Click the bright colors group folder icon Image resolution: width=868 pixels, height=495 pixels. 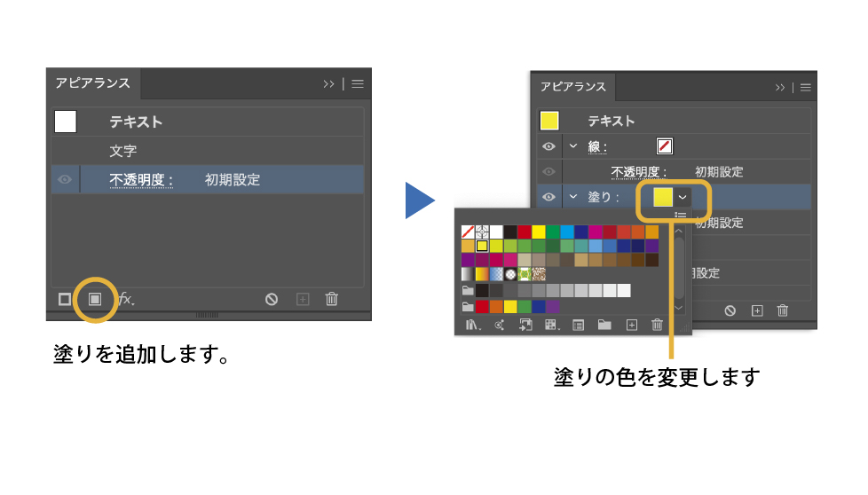tap(468, 306)
